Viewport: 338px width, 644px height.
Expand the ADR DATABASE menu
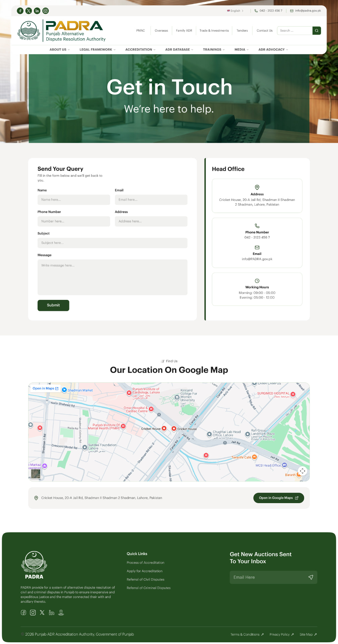click(179, 50)
